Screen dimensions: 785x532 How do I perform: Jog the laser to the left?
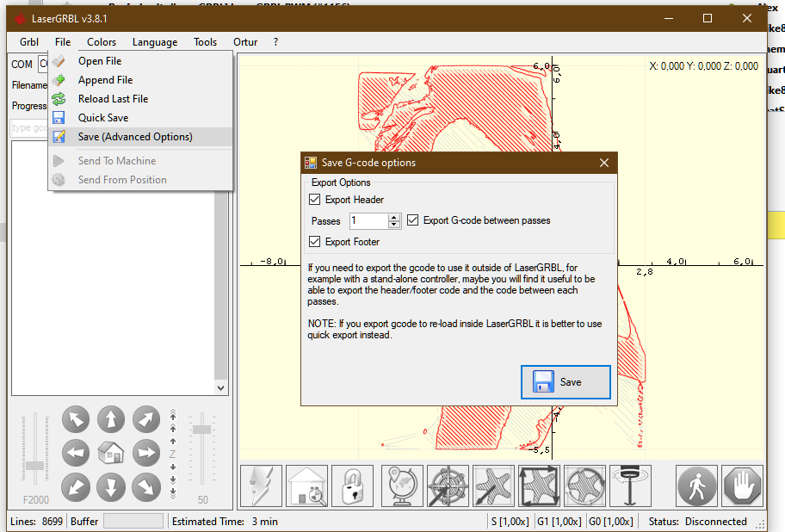76,454
